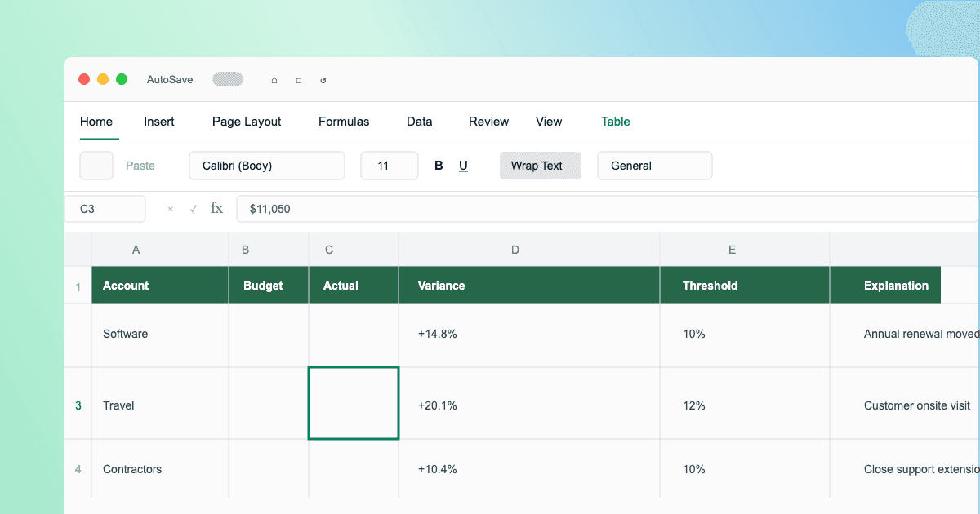The image size is (980, 514).
Task: Confirm the entry with the checkmark icon
Action: point(194,209)
